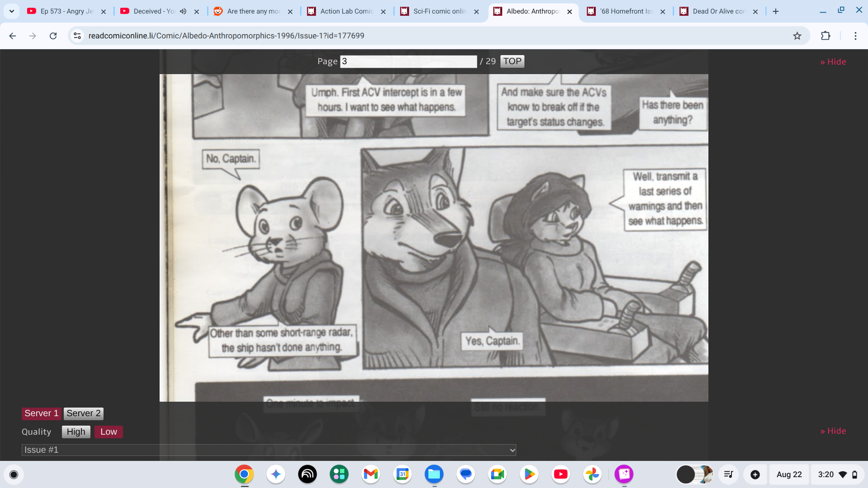868x488 pixels.
Task: Set quality to Low
Action: [x=108, y=432]
